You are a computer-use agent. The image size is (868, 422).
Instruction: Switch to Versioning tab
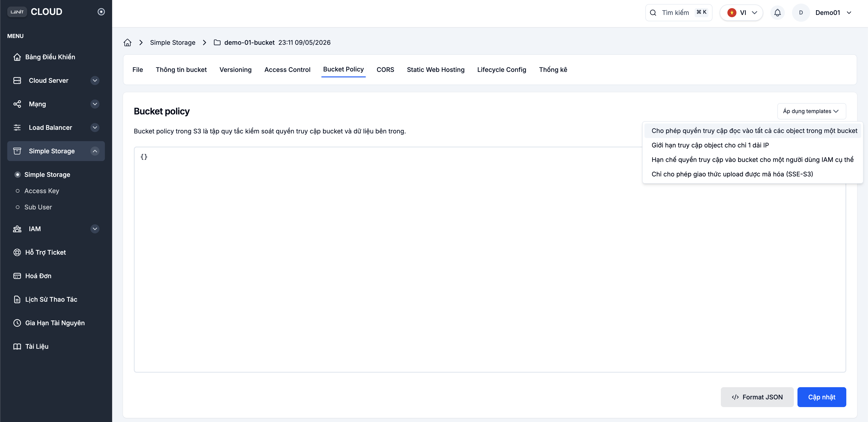click(236, 70)
